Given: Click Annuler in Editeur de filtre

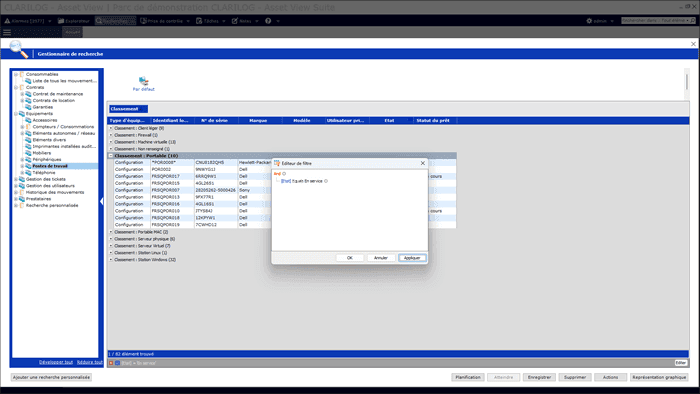Looking at the screenshot, I should pos(381,258).
